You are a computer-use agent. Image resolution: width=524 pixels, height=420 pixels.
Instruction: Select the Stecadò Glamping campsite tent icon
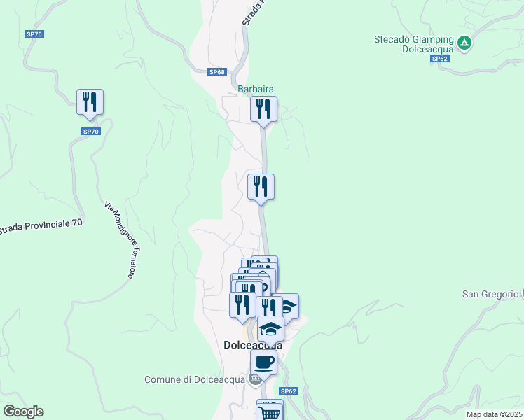[x=464, y=43]
